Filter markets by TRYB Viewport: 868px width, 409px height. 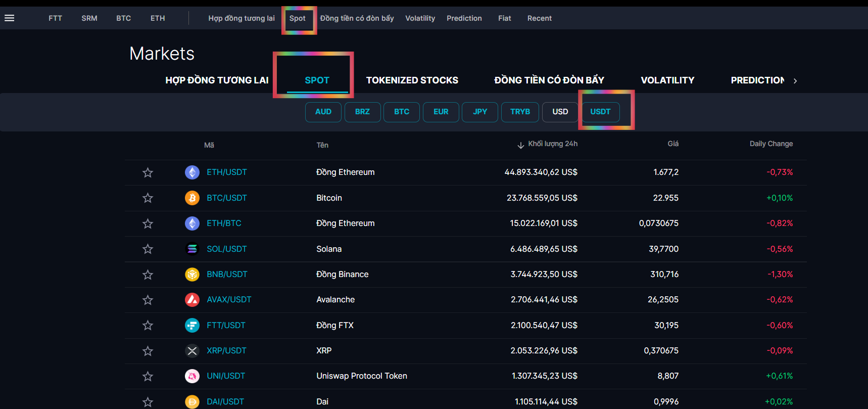coord(520,112)
